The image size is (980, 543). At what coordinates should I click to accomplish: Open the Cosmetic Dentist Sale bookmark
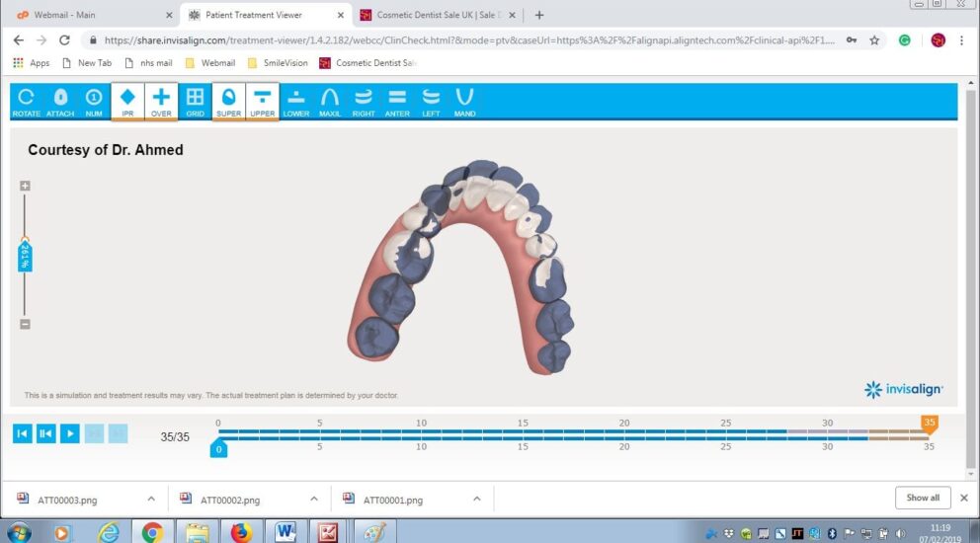(x=368, y=63)
